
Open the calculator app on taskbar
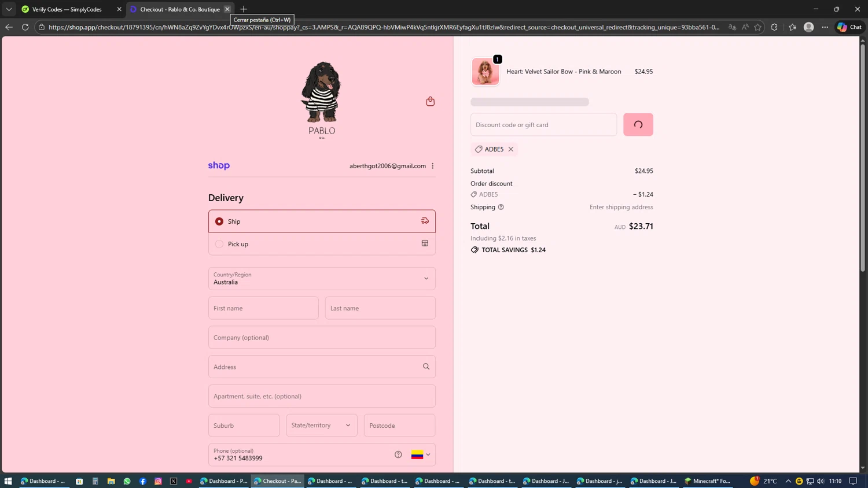(x=95, y=481)
